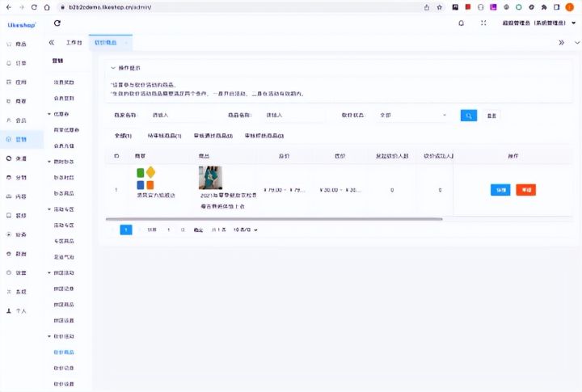Select the 审核通过商品(0) filter tab
Viewport: 582px width, 392px height.
coord(213,136)
